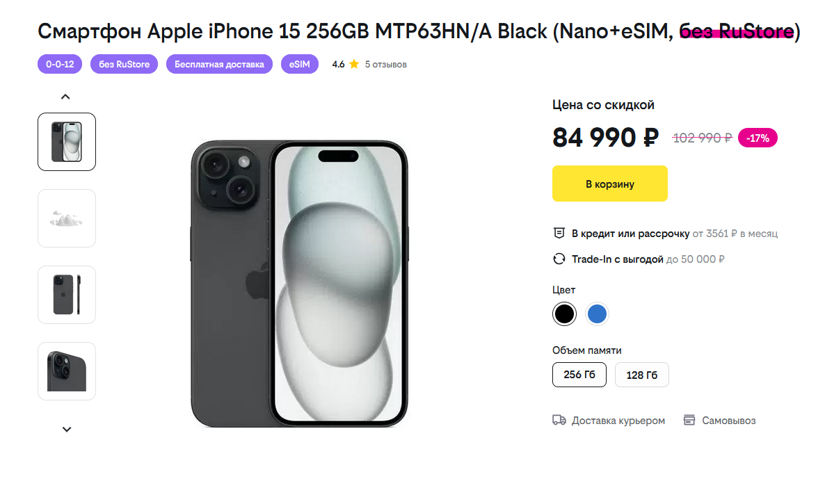Open the camera close-up thumbnail
The height and width of the screenshot is (504, 825).
pos(67,371)
